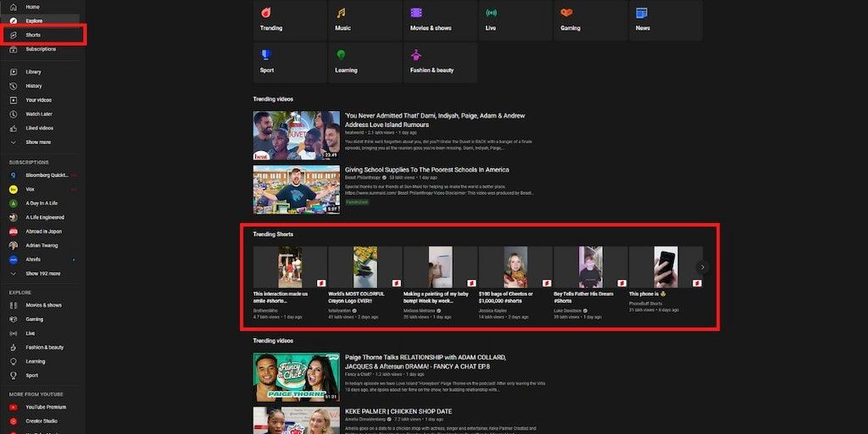Select the Live category tile

(515, 20)
